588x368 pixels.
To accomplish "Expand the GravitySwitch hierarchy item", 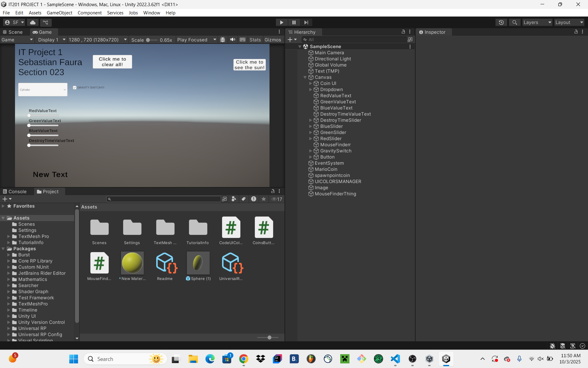I will 310,151.
